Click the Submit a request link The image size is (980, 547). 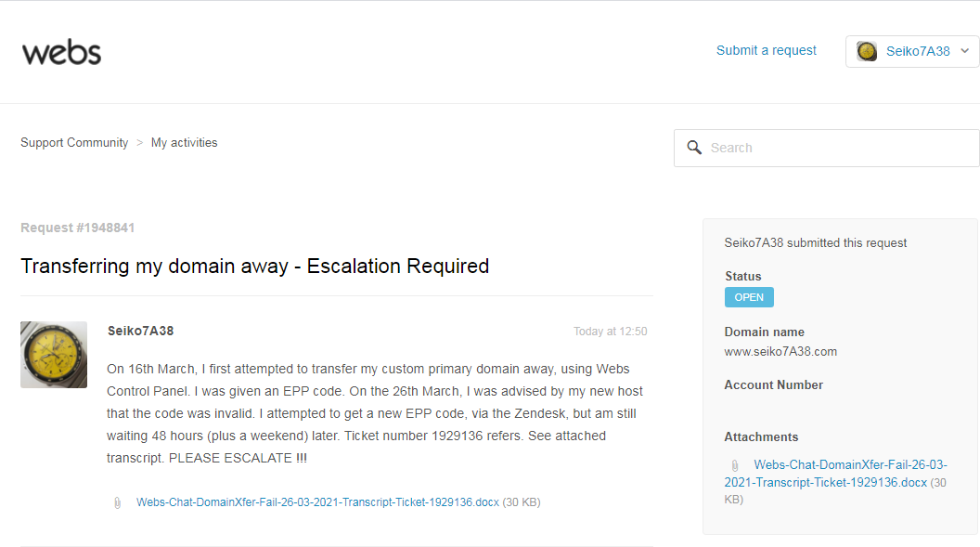(766, 50)
